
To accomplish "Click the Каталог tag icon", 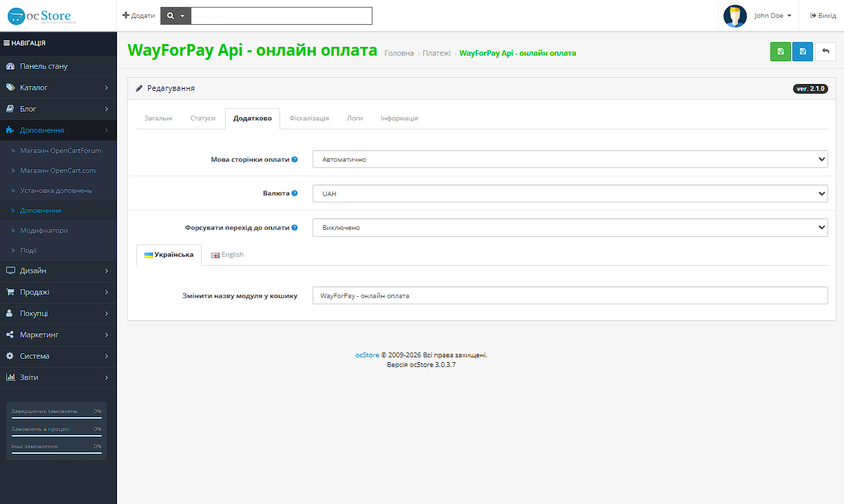I will click(x=10, y=87).
